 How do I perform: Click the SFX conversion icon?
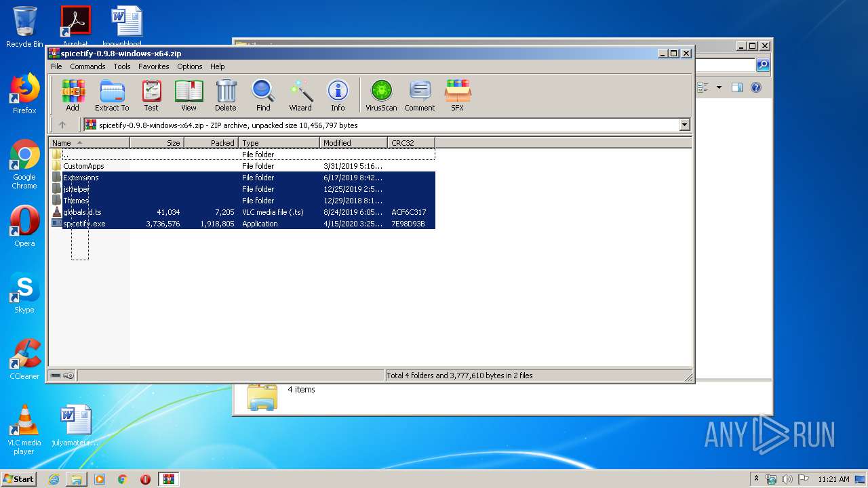tap(458, 95)
